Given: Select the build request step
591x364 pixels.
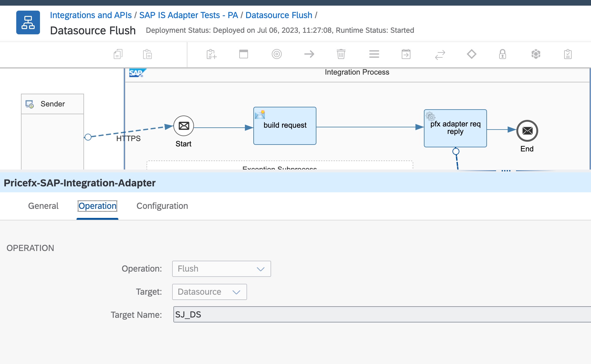Looking at the screenshot, I should [285, 126].
